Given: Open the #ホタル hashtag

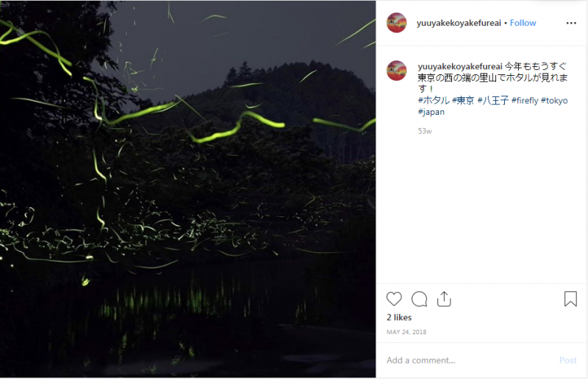Looking at the screenshot, I should point(434,100).
